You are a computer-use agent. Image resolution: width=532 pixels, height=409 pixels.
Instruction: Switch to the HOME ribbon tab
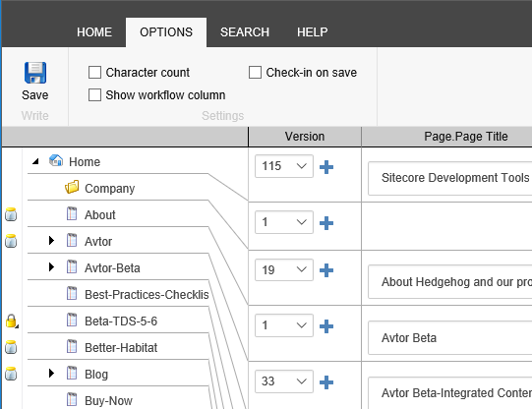(94, 32)
